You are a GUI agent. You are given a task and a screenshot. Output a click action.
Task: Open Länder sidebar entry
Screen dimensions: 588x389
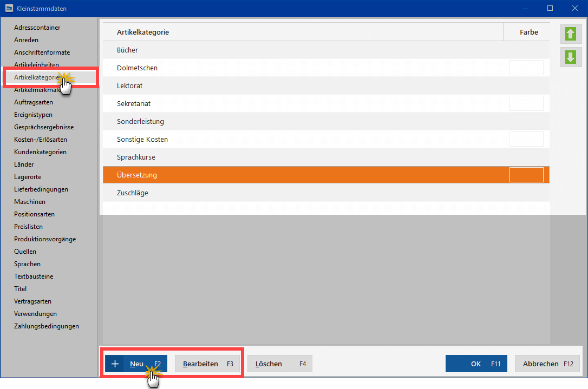point(24,164)
